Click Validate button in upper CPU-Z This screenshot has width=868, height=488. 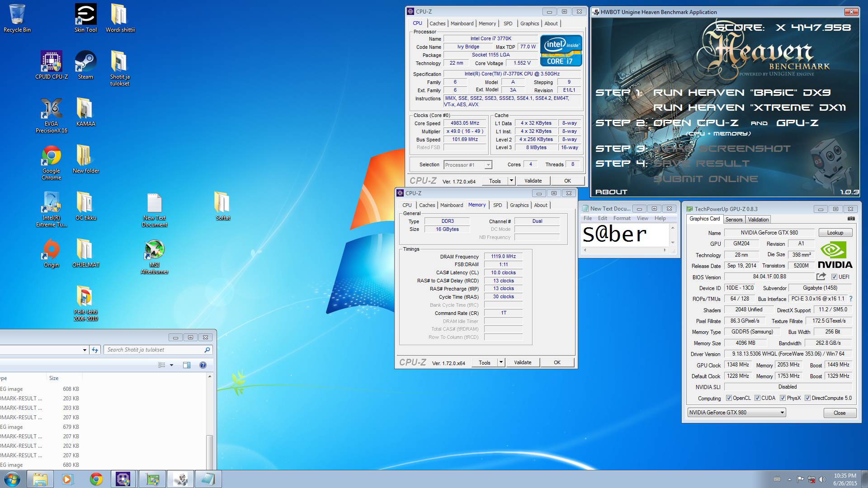tap(533, 181)
